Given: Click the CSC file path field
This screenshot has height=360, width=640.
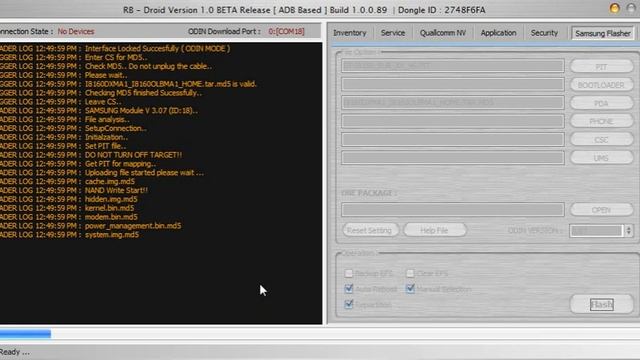Looking at the screenshot, I should click(x=453, y=139).
